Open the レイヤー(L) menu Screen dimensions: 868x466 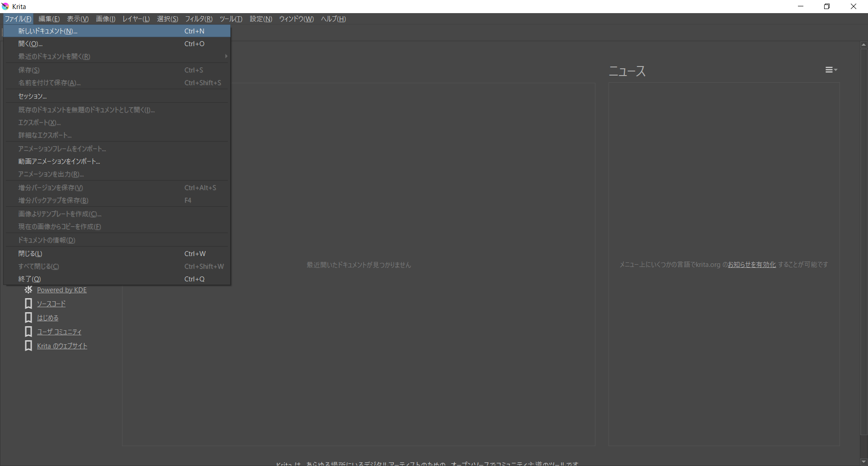pos(136,19)
